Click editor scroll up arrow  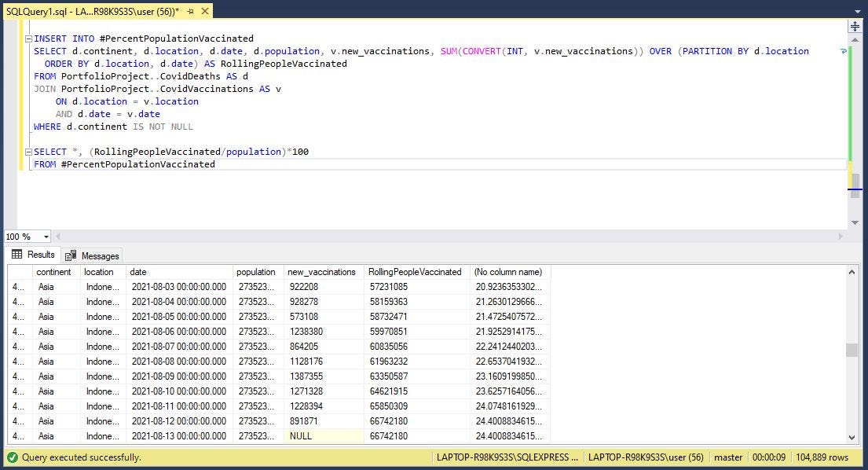pyautogui.click(x=855, y=40)
